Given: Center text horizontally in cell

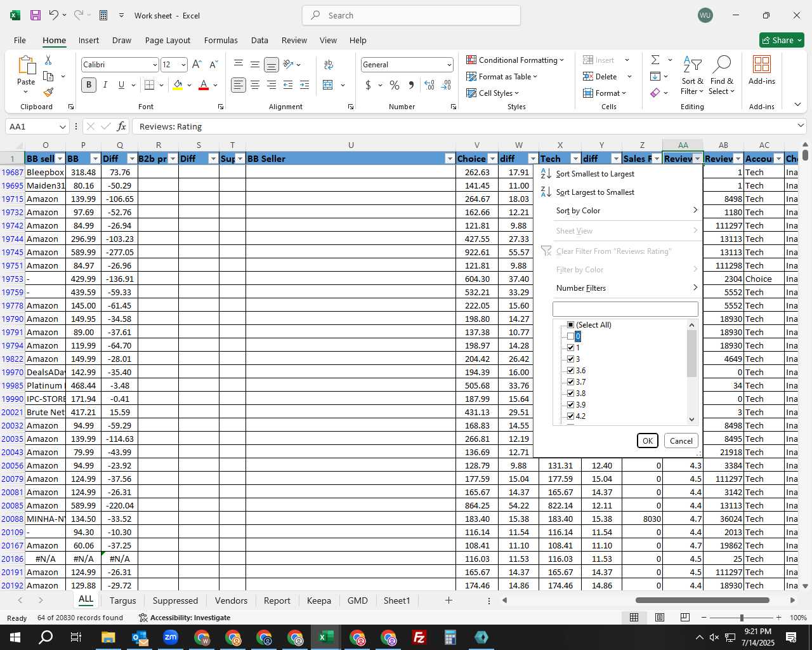Looking at the screenshot, I should click(254, 84).
